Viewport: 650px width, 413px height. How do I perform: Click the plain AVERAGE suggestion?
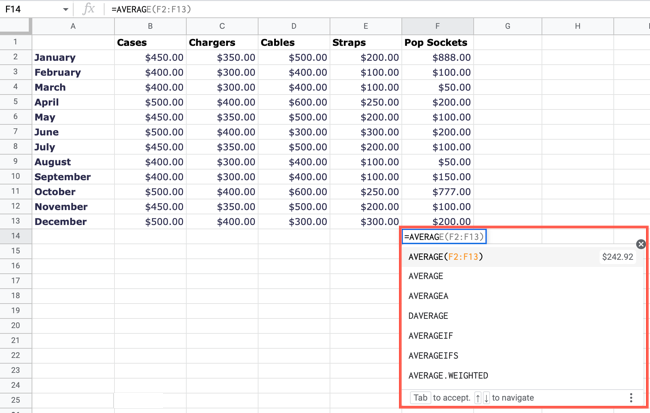[426, 276]
